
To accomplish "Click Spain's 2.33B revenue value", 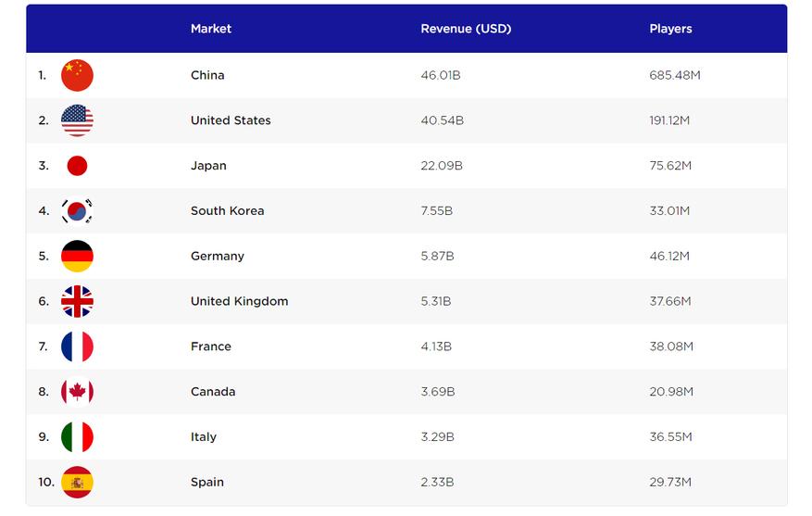I will tap(437, 482).
